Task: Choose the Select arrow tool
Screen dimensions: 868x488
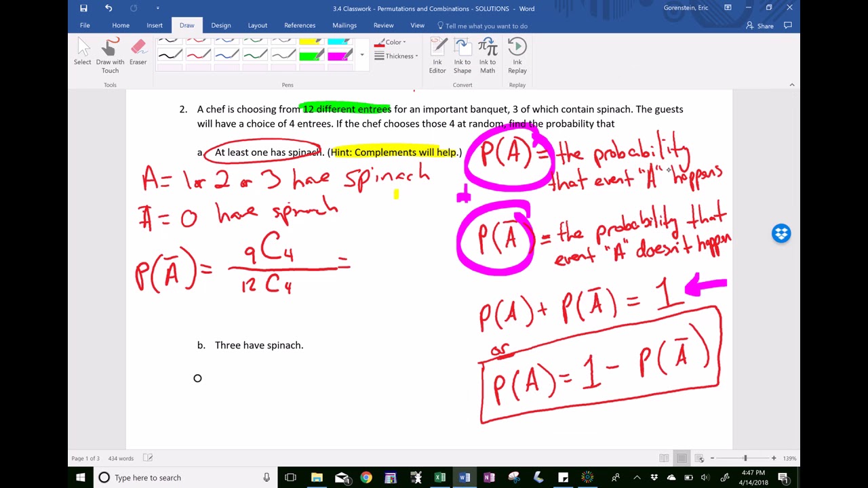Action: click(x=83, y=52)
